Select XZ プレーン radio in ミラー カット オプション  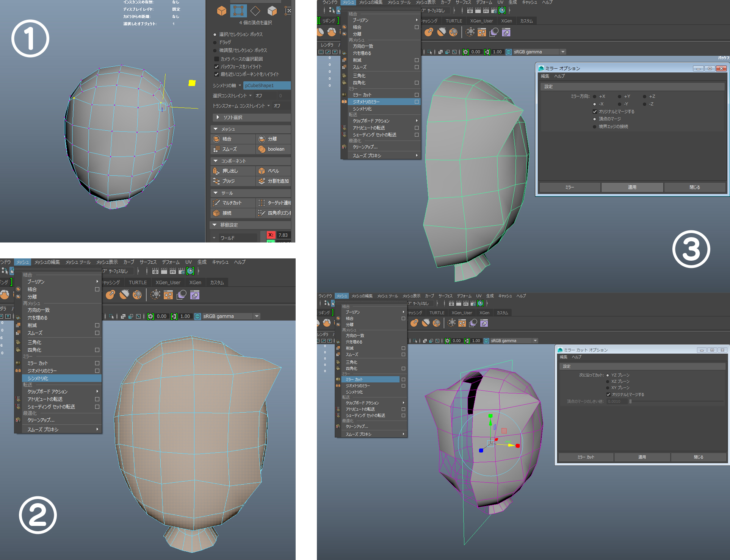pyautogui.click(x=608, y=382)
